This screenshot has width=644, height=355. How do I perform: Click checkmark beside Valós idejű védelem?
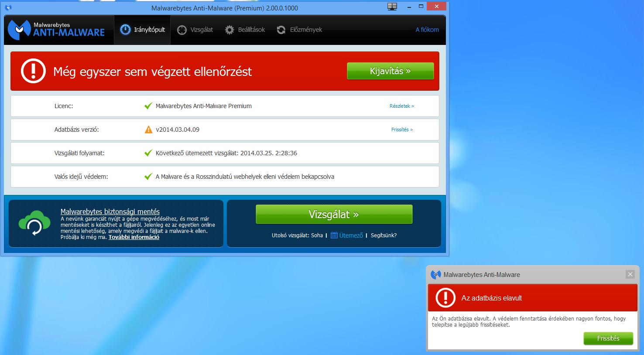coord(148,177)
